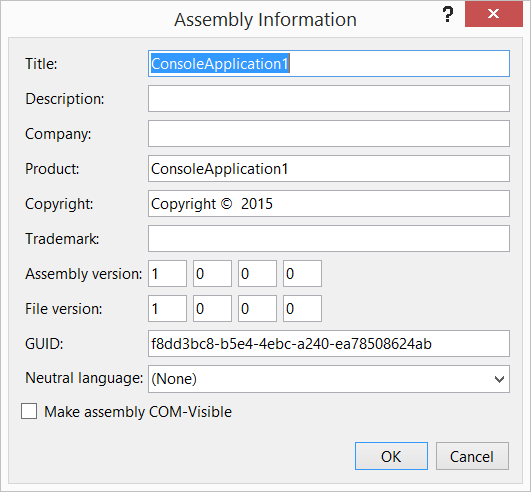The image size is (531, 492).
Task: Click the help question mark icon
Action: point(448,14)
